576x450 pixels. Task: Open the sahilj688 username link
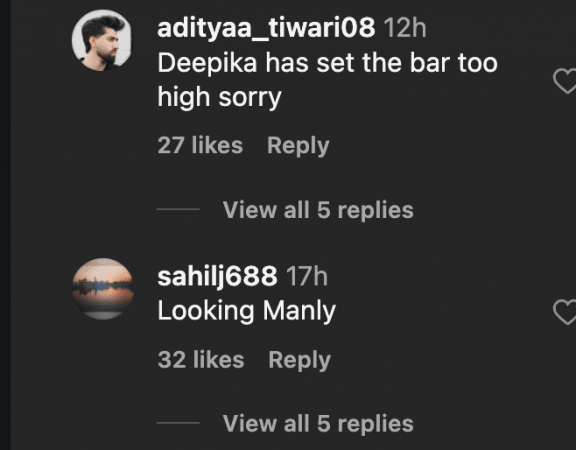click(x=217, y=277)
